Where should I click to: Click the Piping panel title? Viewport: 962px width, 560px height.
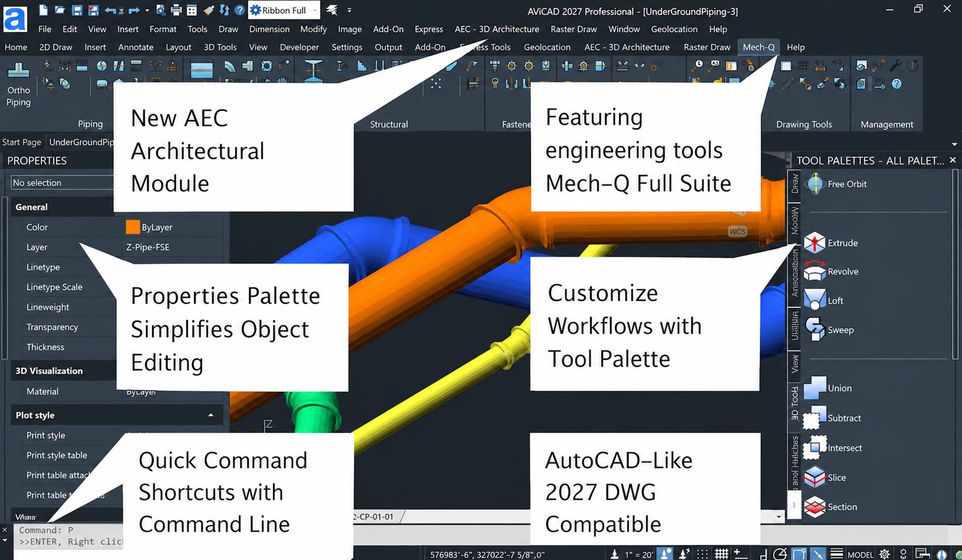(90, 123)
